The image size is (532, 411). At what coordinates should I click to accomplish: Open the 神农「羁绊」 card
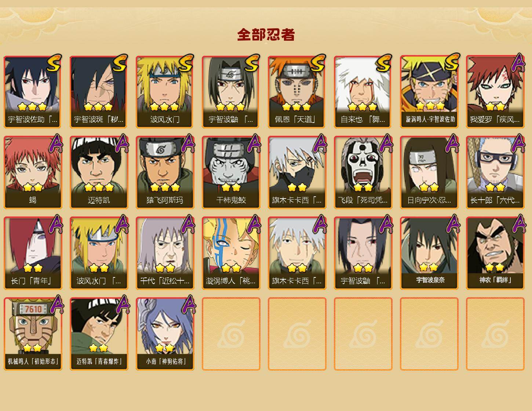[495, 253]
